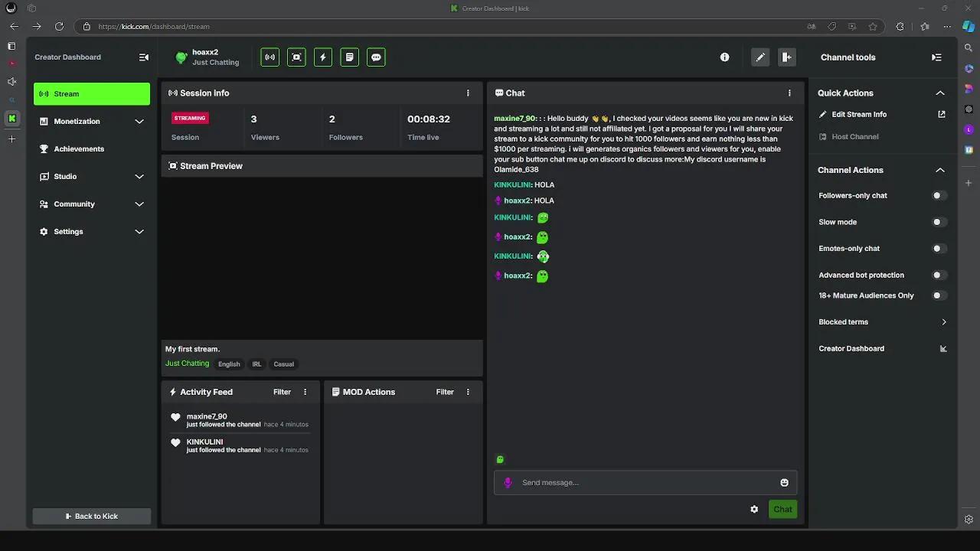Open the emoji picker in chat input
The height and width of the screenshot is (551, 980).
click(x=784, y=482)
